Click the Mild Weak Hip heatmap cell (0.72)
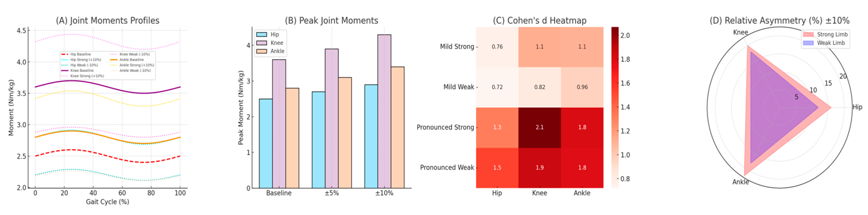Viewport: 868px width, 215px height. tap(497, 87)
